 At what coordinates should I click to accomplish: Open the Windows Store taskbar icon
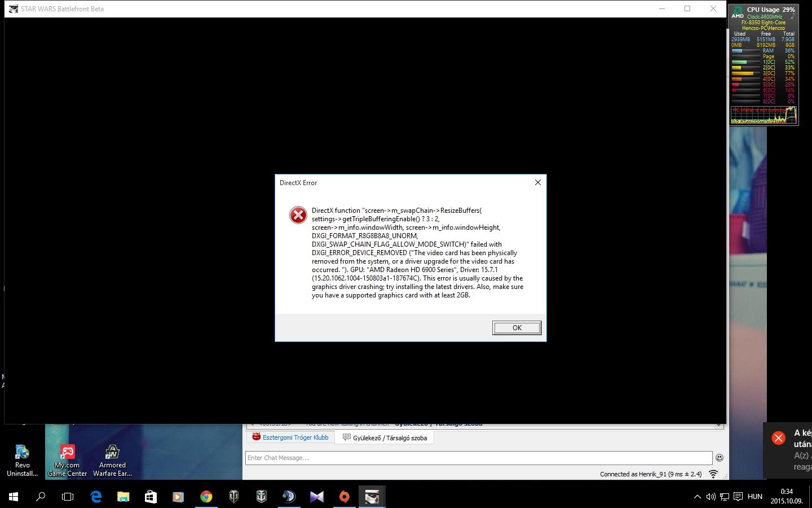(x=151, y=497)
